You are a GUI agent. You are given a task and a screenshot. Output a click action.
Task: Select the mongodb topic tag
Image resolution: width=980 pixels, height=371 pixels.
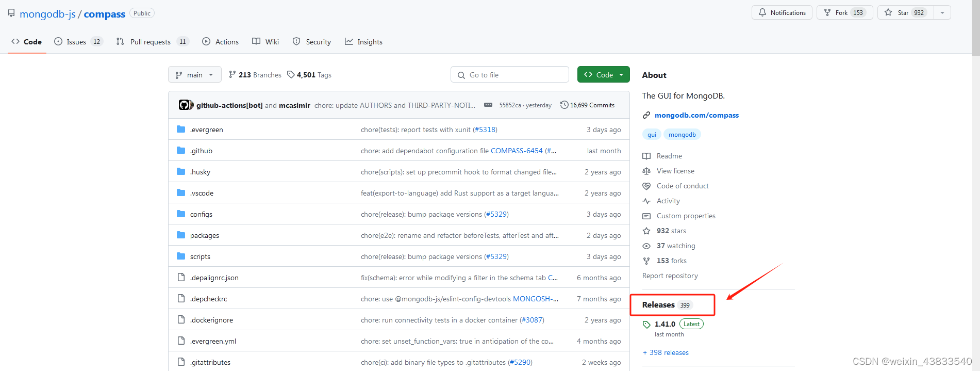point(682,135)
